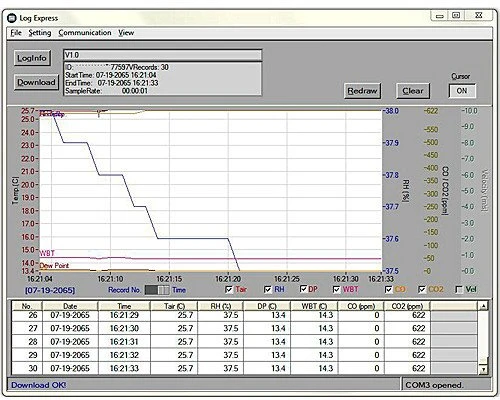Toggle the CO checkbox
The image size is (500, 400).
[389, 289]
